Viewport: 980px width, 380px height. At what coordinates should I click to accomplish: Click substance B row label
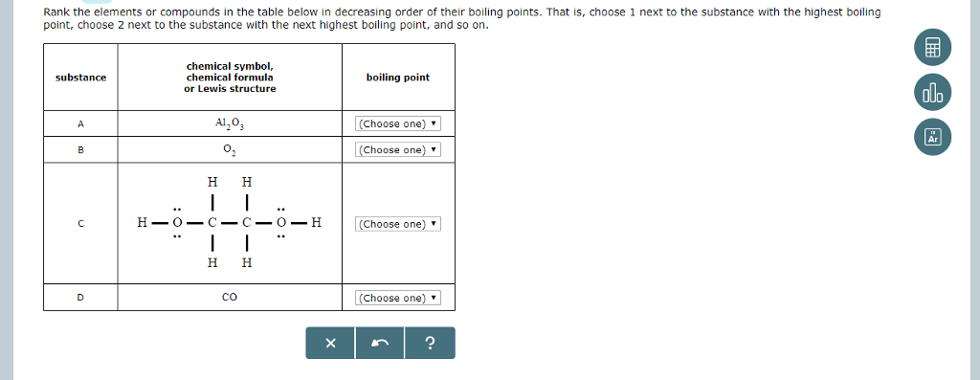[x=80, y=150]
